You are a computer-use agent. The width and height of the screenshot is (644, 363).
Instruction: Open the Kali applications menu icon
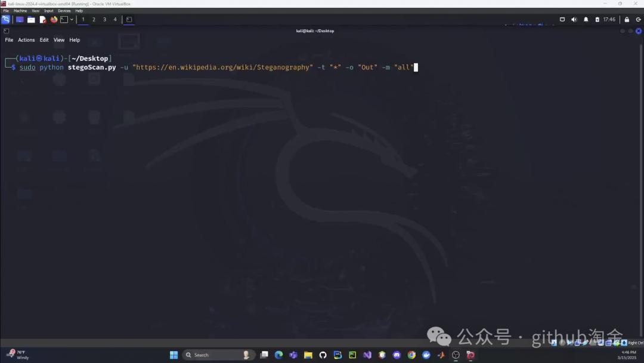tap(6, 20)
